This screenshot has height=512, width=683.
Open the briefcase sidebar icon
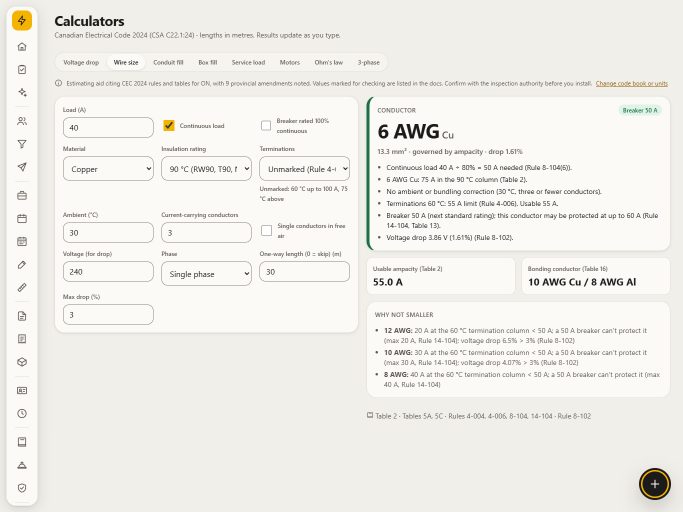pos(22,196)
